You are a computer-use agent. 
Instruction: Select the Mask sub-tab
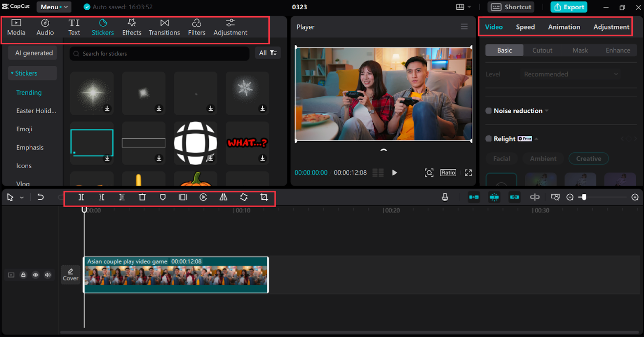[x=580, y=50]
